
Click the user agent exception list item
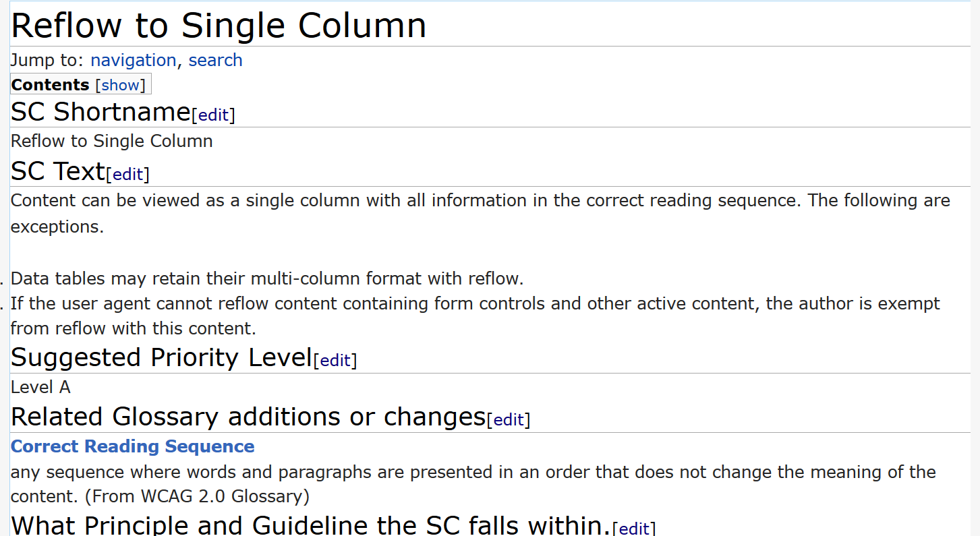pos(475,304)
